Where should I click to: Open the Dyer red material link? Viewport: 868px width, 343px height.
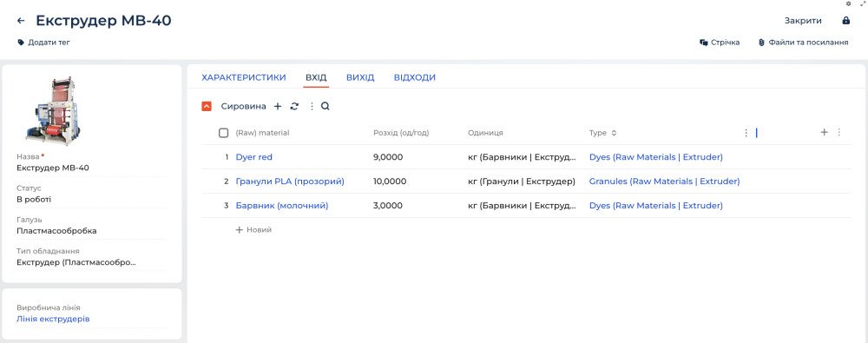pos(254,157)
